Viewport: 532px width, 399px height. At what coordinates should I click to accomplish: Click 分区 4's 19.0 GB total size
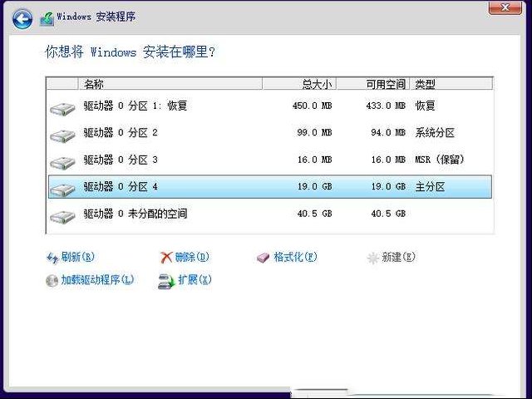click(314, 186)
